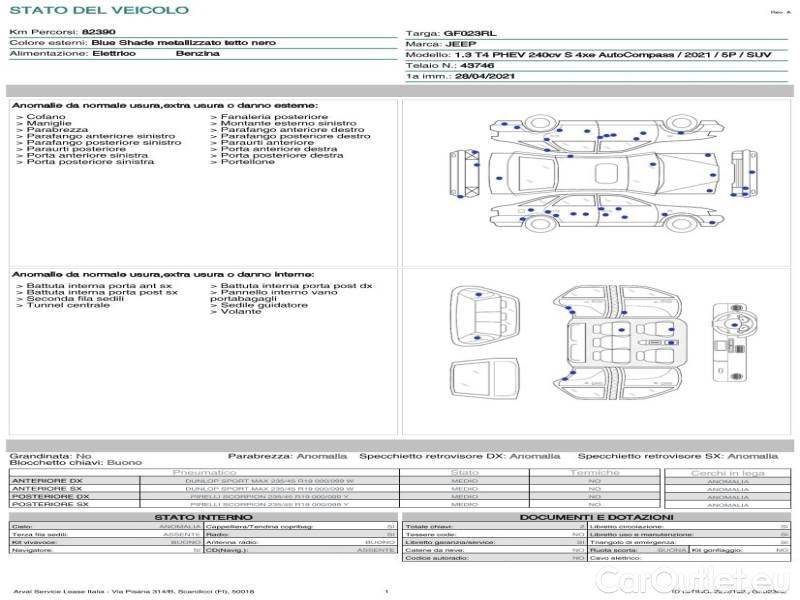Select the 'Ruota scorta' row label
The width and height of the screenshot is (800, 600).
613,551
